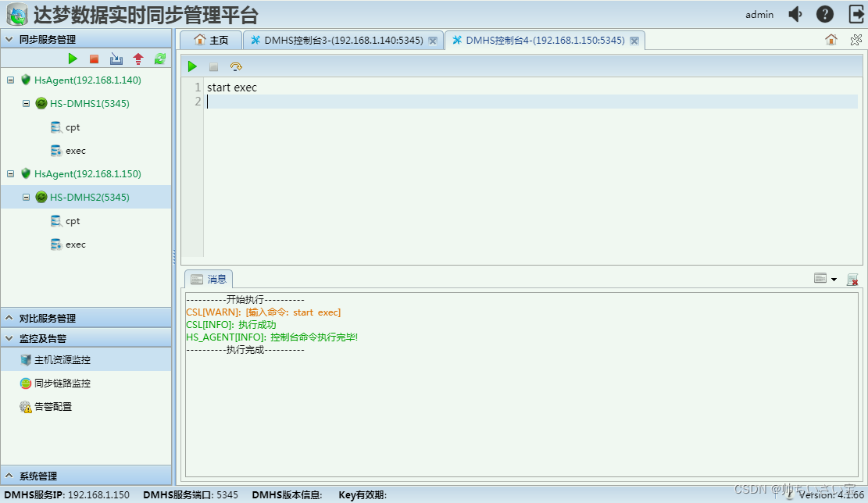868x503 pixels.
Task: Collapse the HS-DMHS1(5345) tree node
Action: (26, 103)
